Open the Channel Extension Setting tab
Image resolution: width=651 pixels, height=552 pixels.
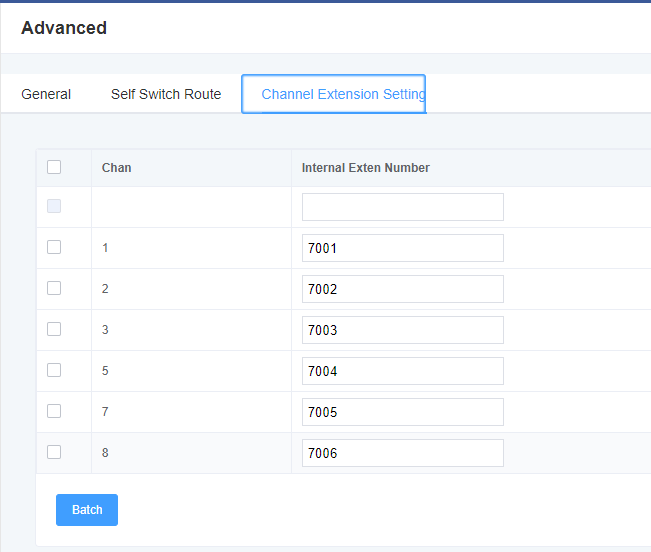tap(334, 94)
